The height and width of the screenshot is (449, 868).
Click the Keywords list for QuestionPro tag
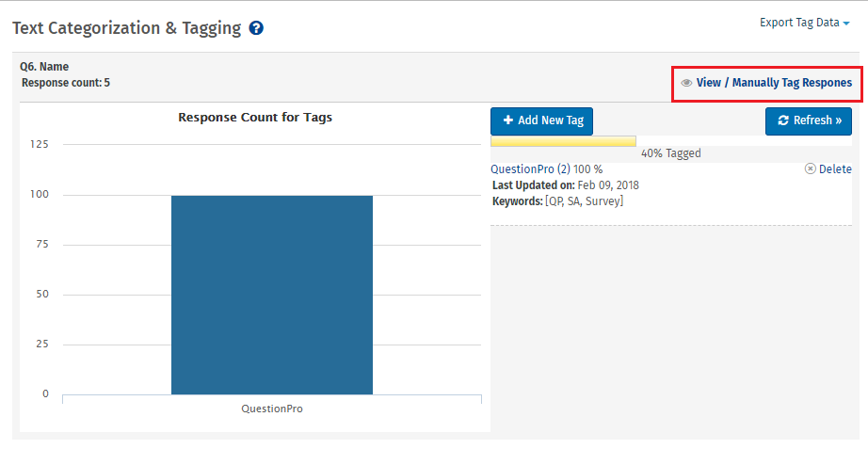click(584, 201)
